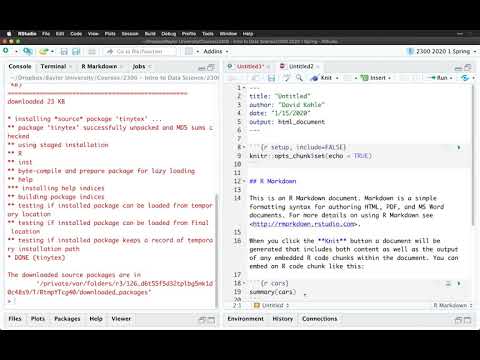480x360 pixels.
Task: Click run-all-chunks-above icon for cars chunk
Action: click(x=448, y=284)
